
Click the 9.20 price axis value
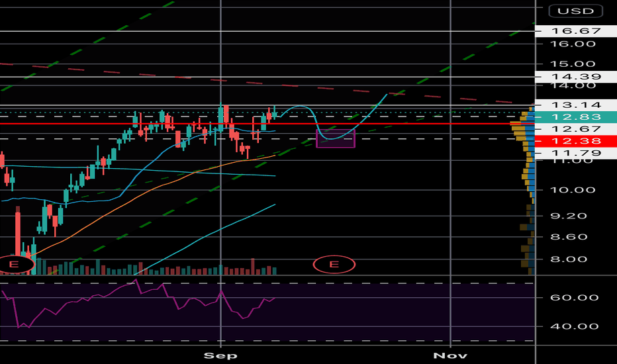(x=569, y=216)
